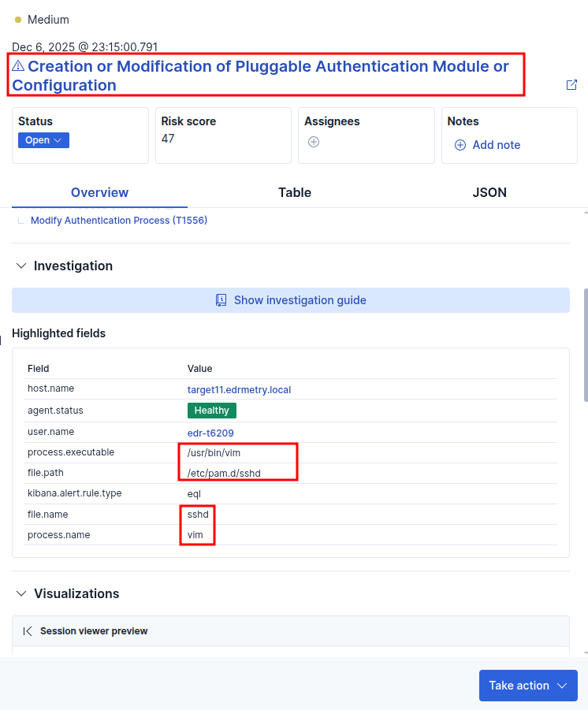Click the Session viewer preview collapse icon
This screenshot has height=710, width=588.
click(28, 631)
